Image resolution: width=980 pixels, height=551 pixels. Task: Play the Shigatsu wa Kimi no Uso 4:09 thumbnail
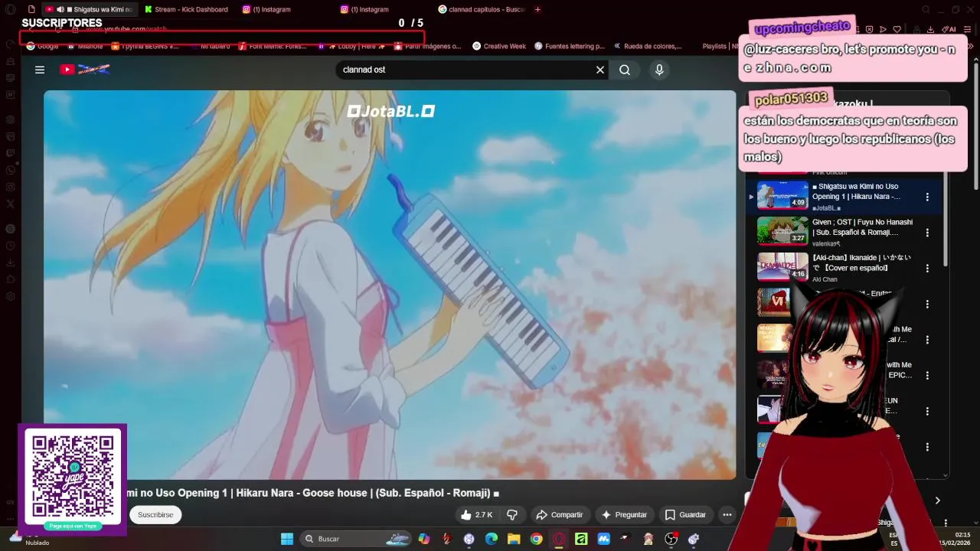782,195
